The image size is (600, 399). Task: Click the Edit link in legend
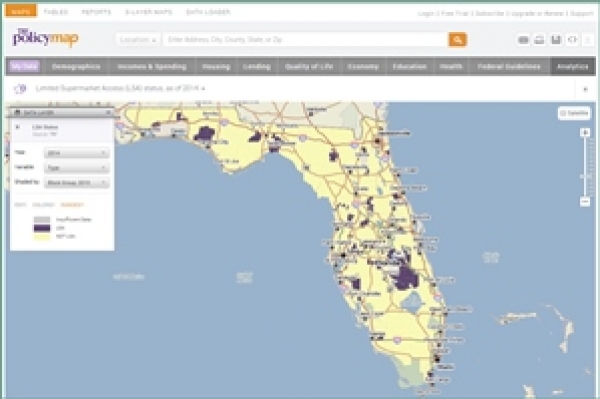pyautogui.click(x=20, y=205)
